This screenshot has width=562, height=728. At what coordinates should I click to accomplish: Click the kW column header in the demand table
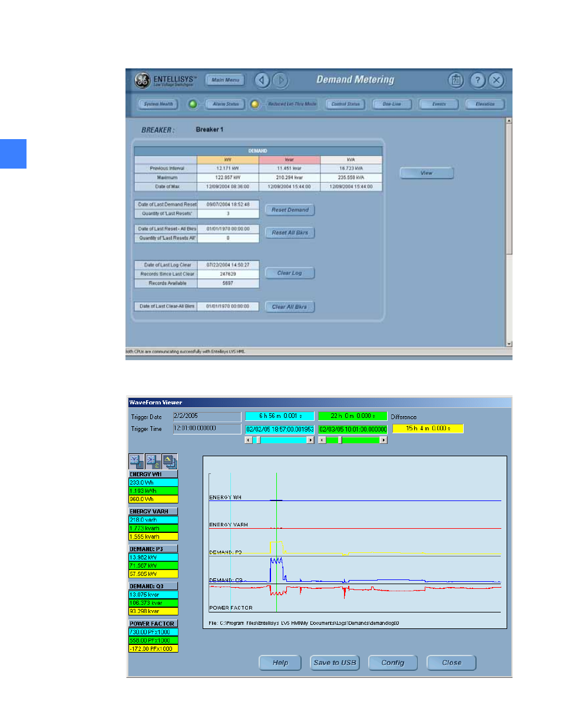tap(228, 160)
